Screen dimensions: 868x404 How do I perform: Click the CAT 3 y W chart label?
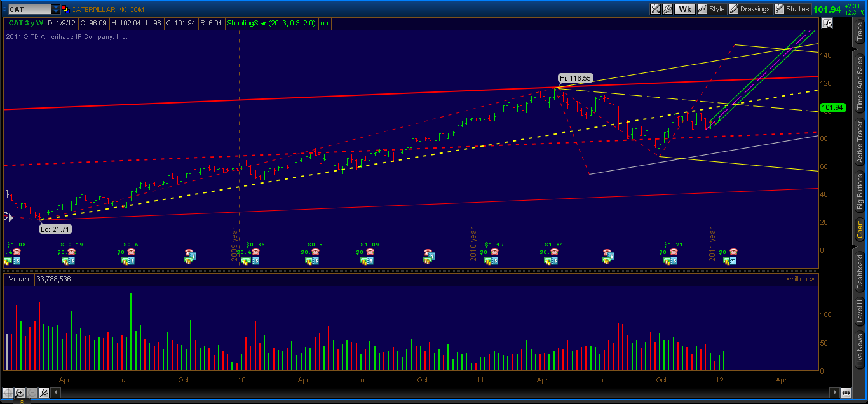(25, 24)
